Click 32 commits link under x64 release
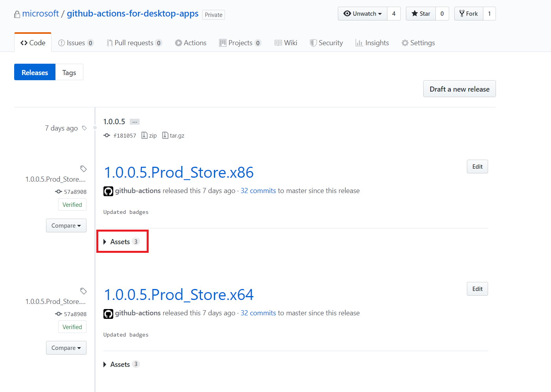This screenshot has height=392, width=551. [258, 313]
